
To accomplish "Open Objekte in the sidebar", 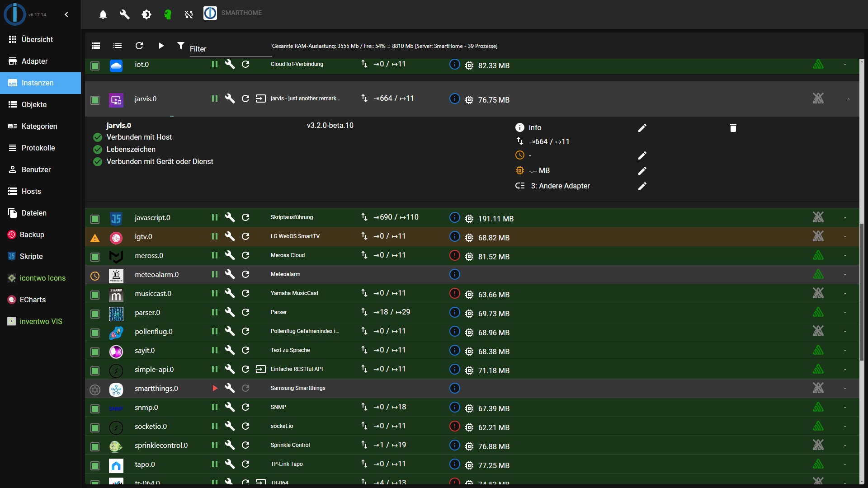I will (x=40, y=104).
